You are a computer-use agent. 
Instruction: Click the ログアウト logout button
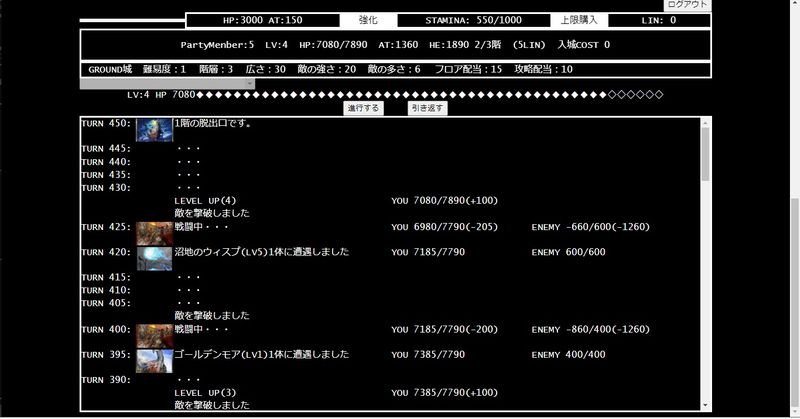[686, 5]
